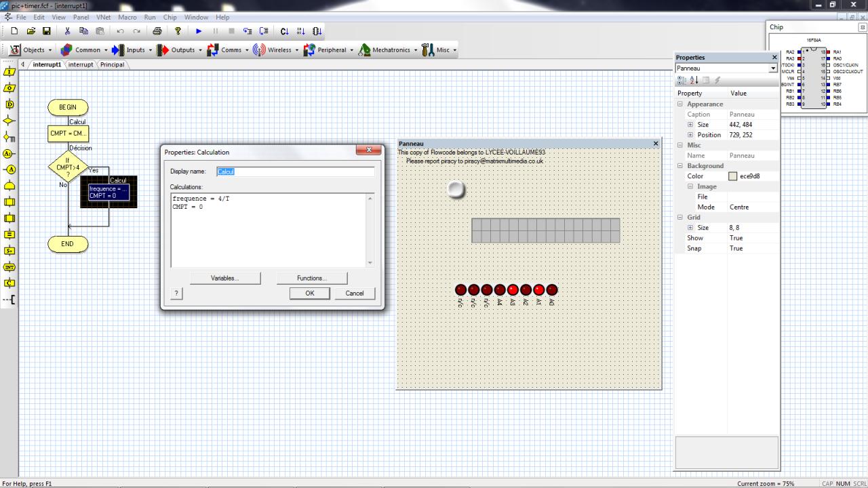868x488 pixels.
Task: Cancel the Calculation properties dialog
Action: point(355,293)
